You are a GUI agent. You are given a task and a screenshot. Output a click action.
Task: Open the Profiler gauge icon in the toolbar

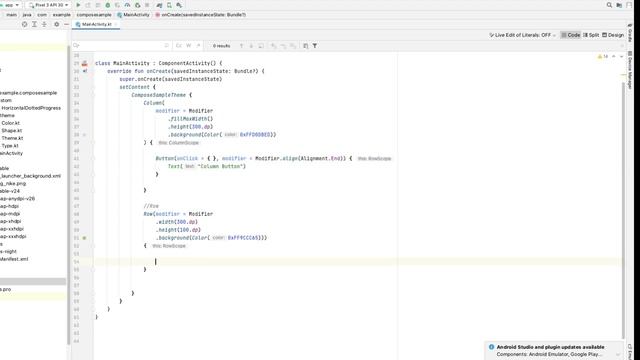[x=127, y=5]
